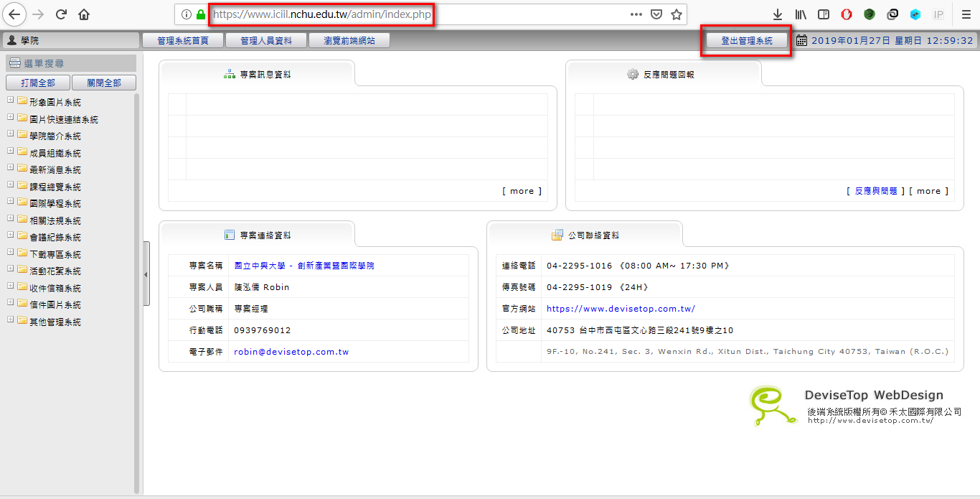Save page to Pocket icon

pyautogui.click(x=656, y=14)
